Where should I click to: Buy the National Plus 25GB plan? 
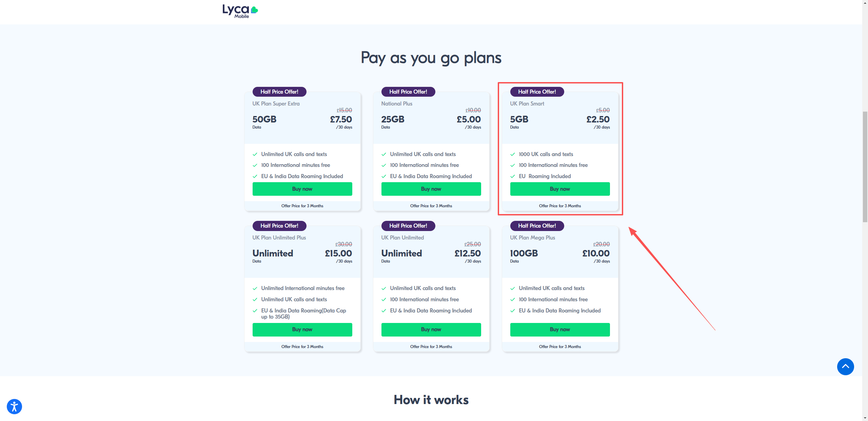pos(431,189)
